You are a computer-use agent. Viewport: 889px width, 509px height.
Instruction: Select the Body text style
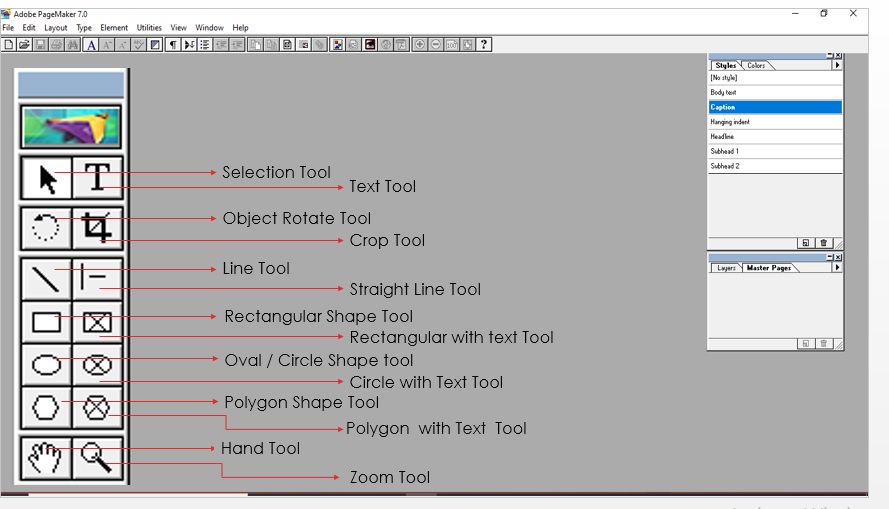pyautogui.click(x=775, y=92)
